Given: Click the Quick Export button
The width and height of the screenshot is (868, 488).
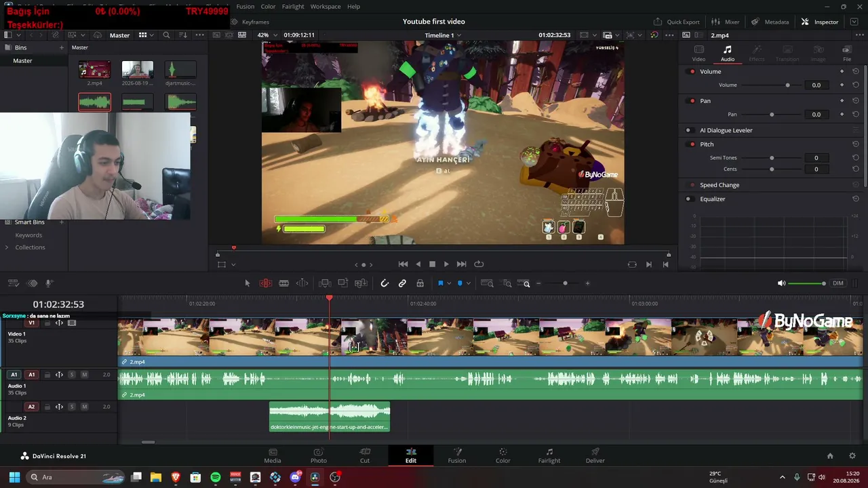Looking at the screenshot, I should coord(677,22).
